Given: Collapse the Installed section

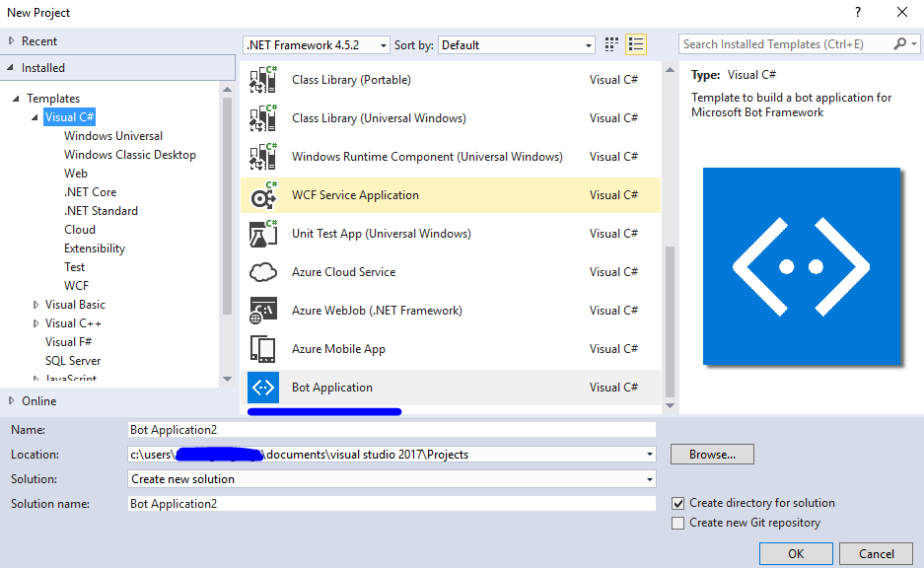Looking at the screenshot, I should click(x=11, y=68).
